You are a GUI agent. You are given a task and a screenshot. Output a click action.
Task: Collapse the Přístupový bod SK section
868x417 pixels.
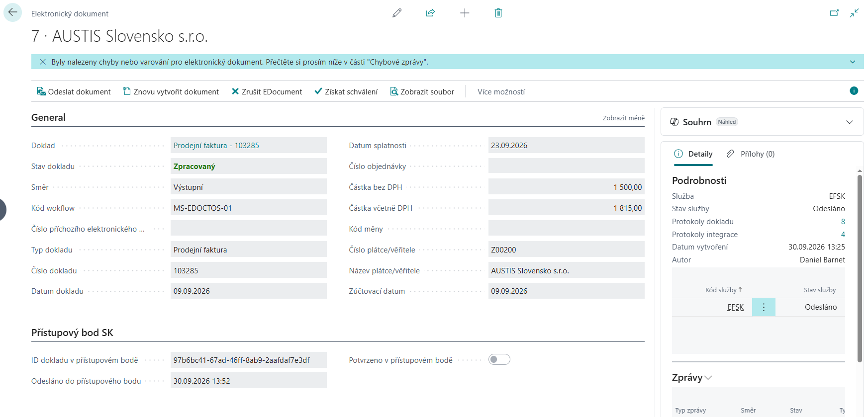(72, 333)
